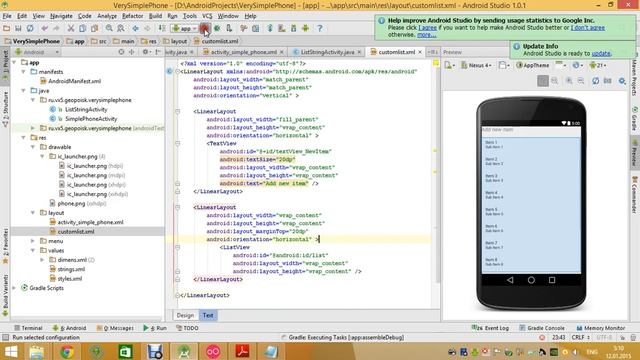The height and width of the screenshot is (360, 640).
Task: Click the Replace toolbar icon
Action: tap(121, 28)
